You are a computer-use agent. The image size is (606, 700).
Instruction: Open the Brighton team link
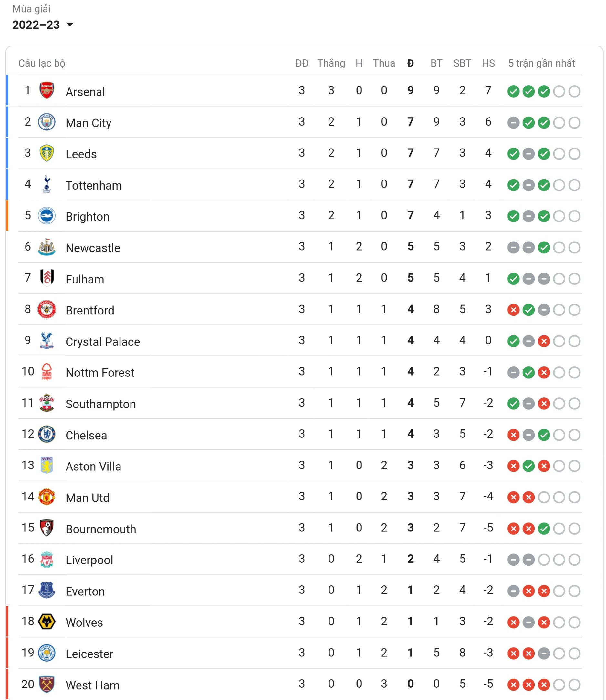click(87, 217)
